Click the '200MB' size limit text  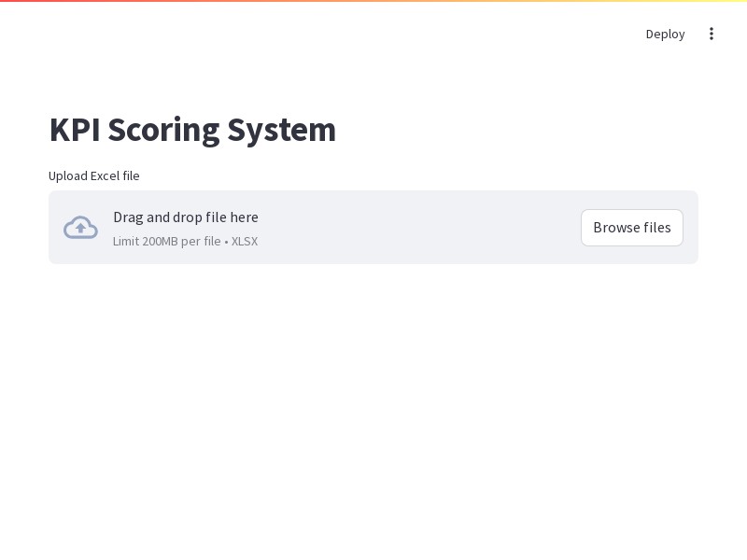[x=160, y=242]
